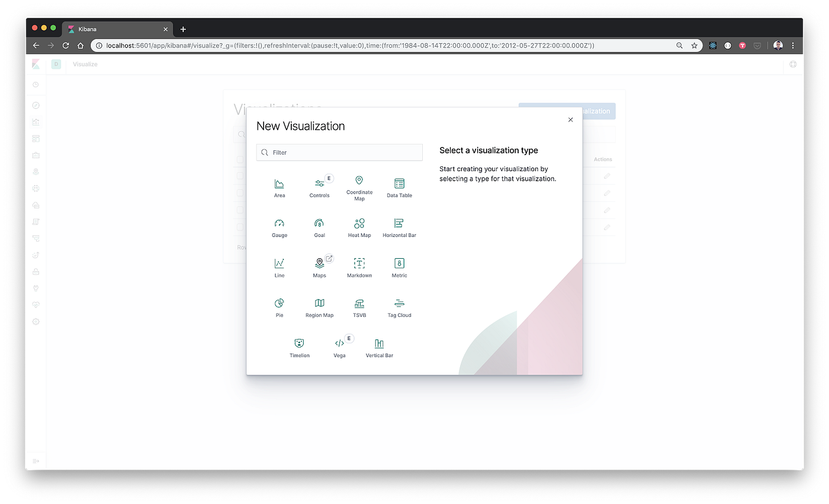
Task: Open the help icon in Kibana header
Action: click(x=793, y=64)
